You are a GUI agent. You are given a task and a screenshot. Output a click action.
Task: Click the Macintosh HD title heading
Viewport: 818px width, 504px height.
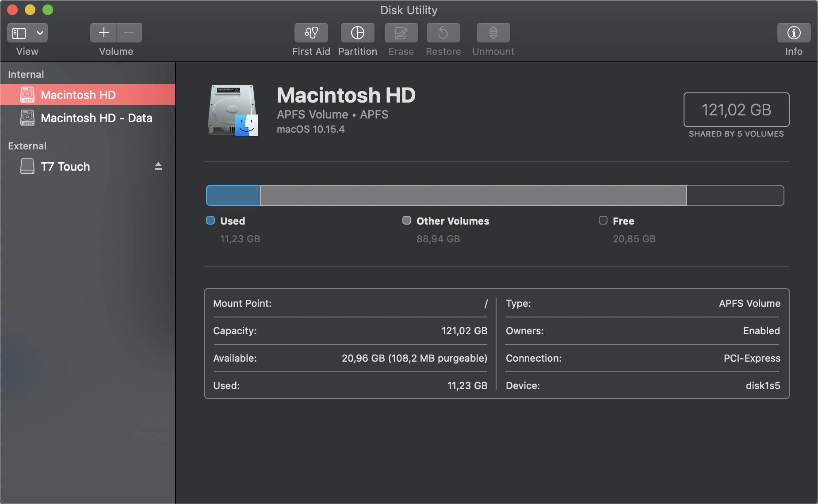coord(346,95)
